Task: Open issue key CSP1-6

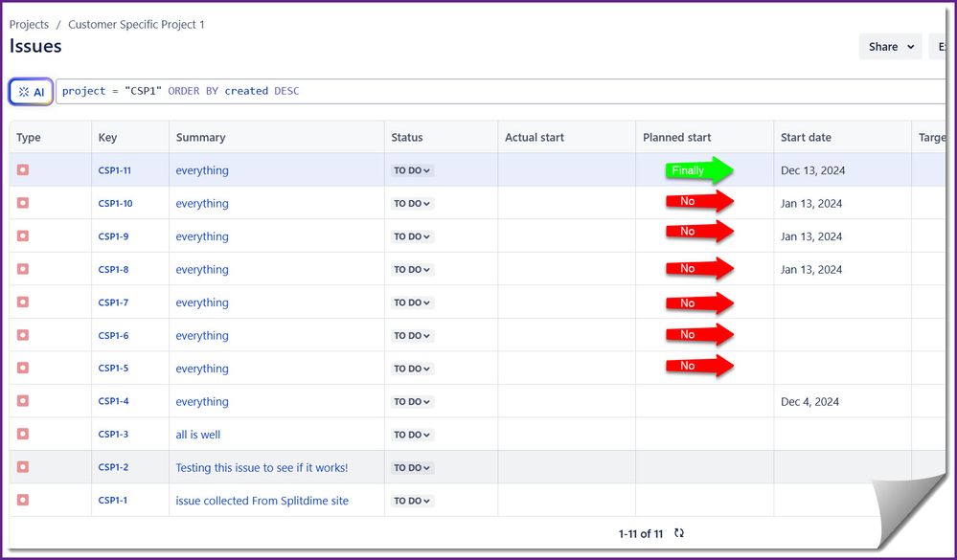Action: [114, 335]
